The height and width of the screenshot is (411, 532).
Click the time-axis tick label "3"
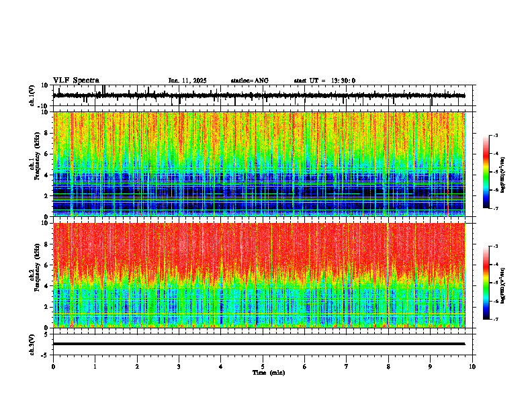179,367
